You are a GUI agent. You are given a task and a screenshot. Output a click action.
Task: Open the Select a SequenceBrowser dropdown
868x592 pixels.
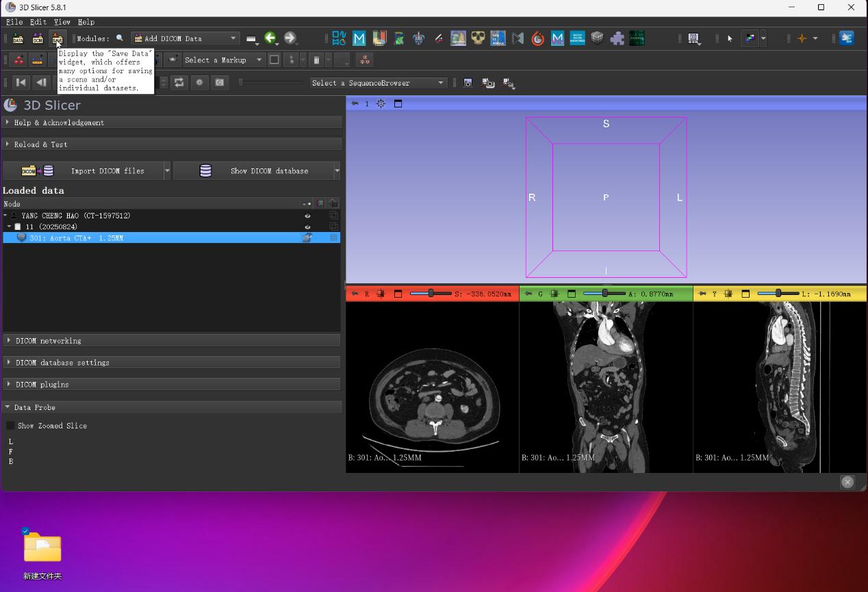(x=379, y=83)
